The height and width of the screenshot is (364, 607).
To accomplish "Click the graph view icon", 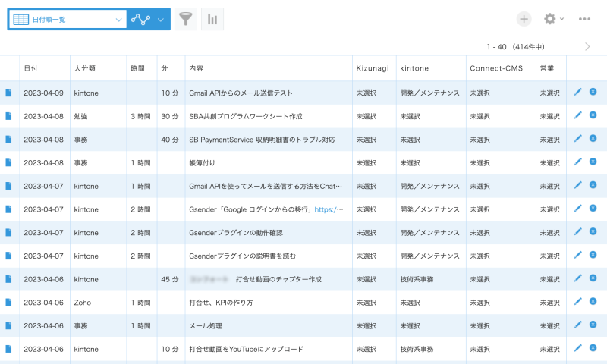I will coord(140,20).
